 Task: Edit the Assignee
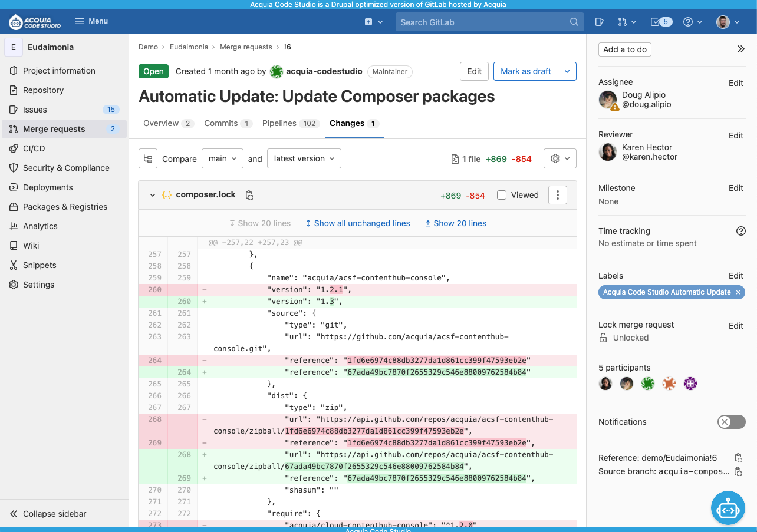736,83
